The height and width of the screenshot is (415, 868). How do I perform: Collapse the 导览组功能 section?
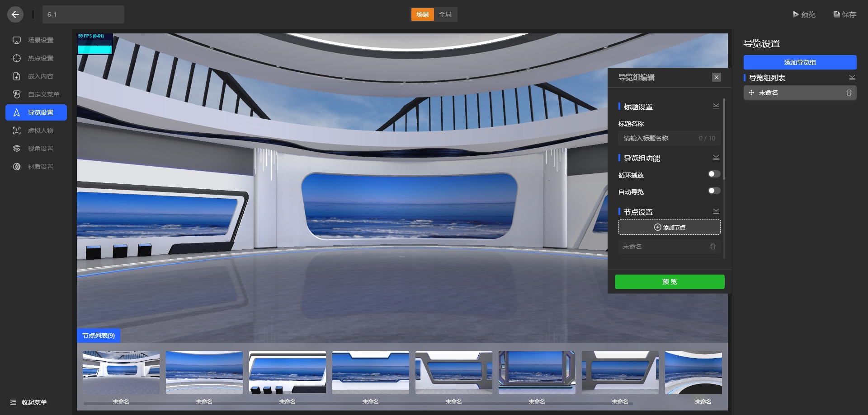716,158
